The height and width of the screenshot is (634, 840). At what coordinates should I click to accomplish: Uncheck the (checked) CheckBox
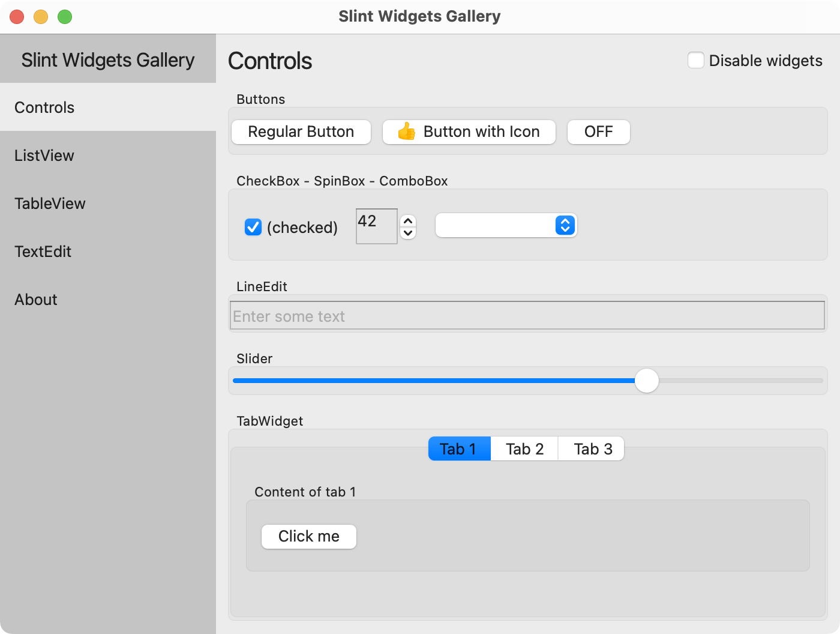(x=253, y=227)
